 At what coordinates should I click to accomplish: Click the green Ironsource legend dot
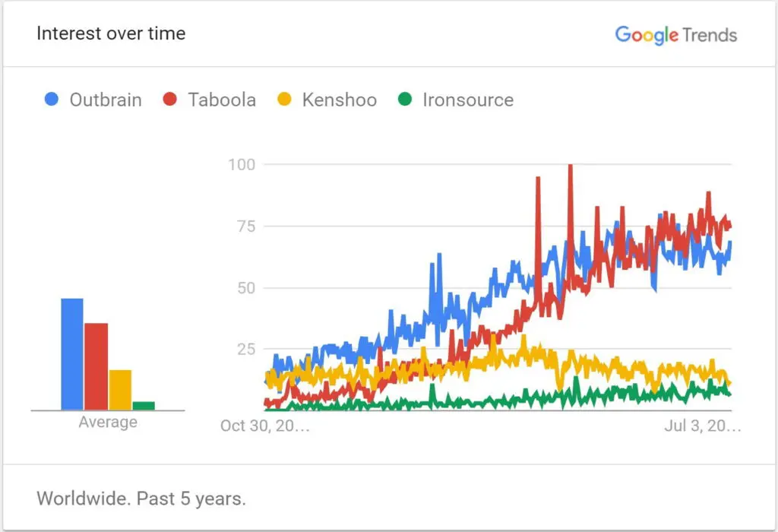pyautogui.click(x=405, y=100)
